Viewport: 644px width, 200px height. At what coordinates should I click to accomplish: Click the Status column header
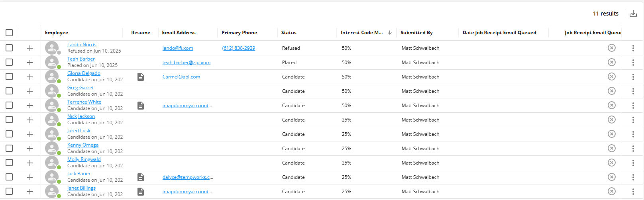[289, 33]
